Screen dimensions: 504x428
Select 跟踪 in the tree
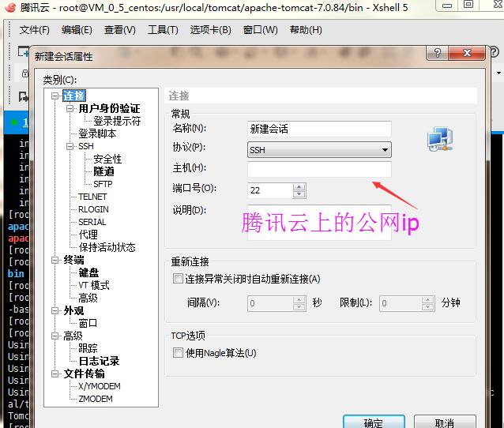coord(88,348)
